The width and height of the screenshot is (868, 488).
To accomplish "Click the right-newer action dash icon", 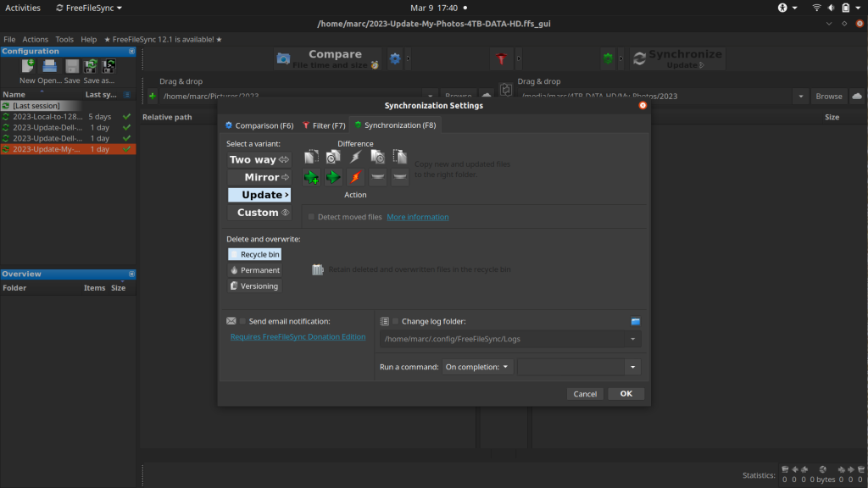I will point(377,177).
